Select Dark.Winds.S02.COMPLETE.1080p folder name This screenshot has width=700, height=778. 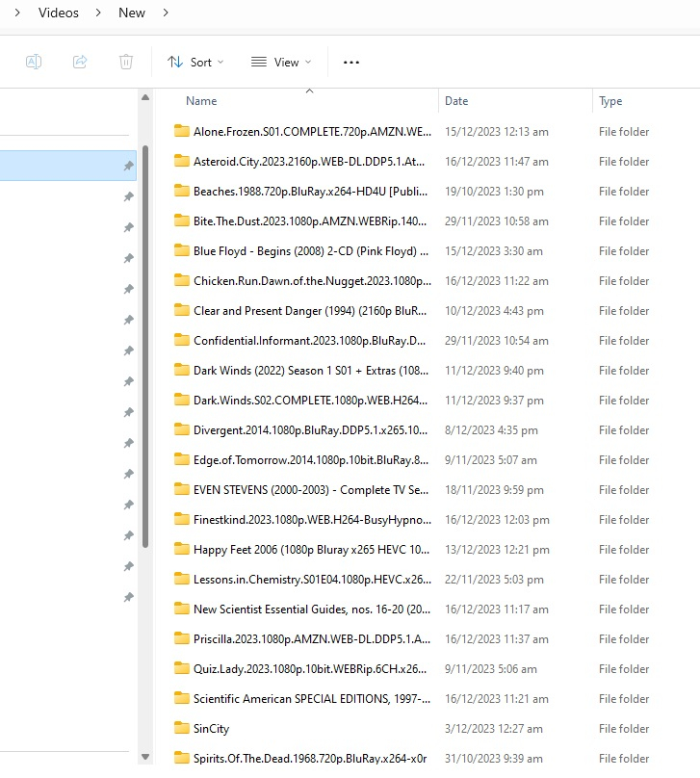pos(311,400)
